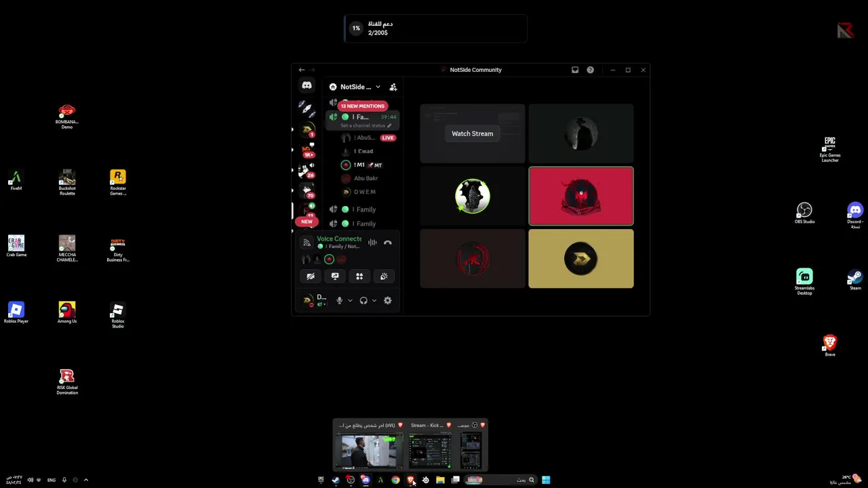
Task: Start an activity with the four-shapes icon
Action: point(359,277)
